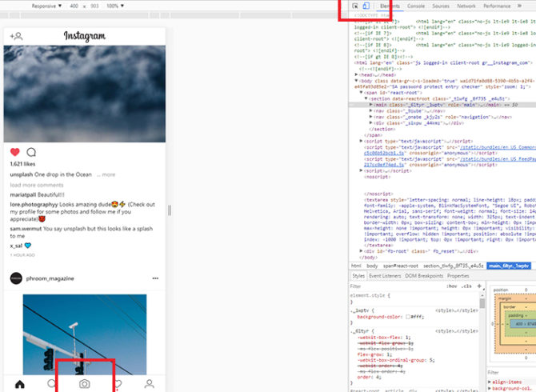The height and width of the screenshot is (392, 536).
Task: Expand the nav _9oube node
Action: [x=370, y=110]
